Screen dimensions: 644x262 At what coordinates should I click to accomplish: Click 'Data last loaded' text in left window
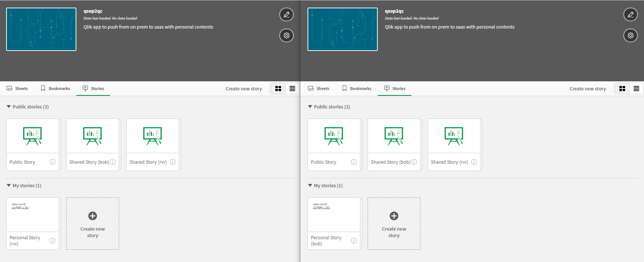(110, 18)
